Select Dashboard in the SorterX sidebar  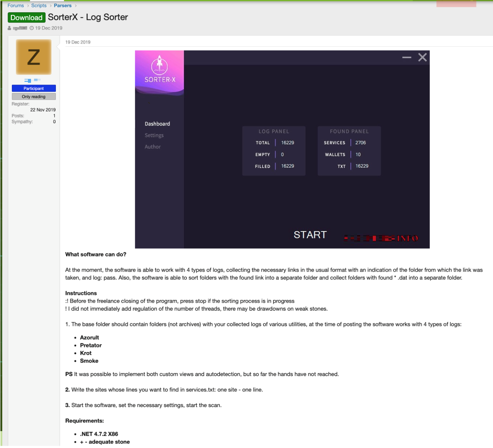tap(157, 124)
